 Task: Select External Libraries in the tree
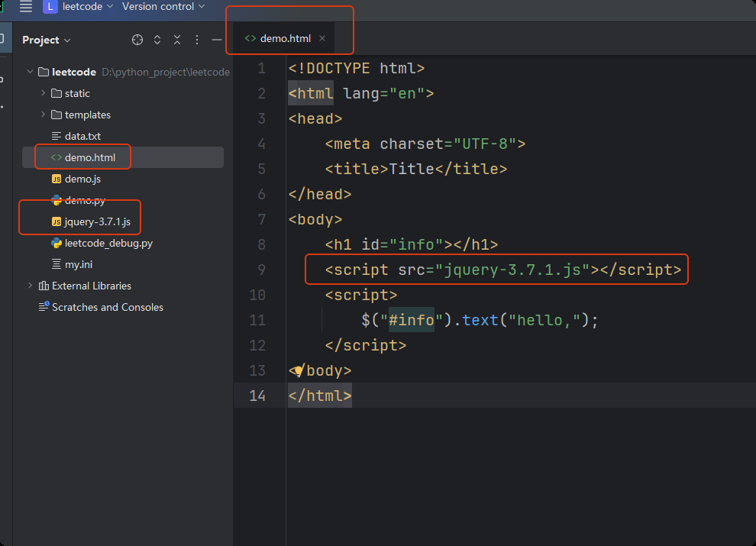tap(91, 286)
